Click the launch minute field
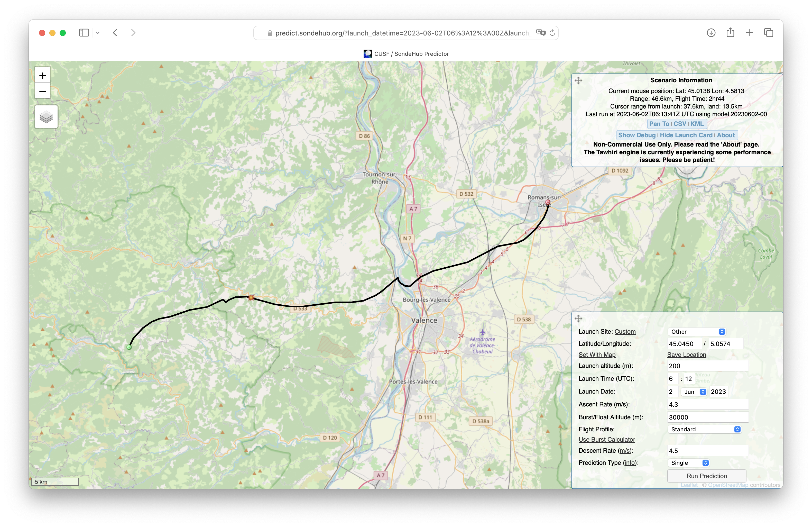 click(x=689, y=379)
